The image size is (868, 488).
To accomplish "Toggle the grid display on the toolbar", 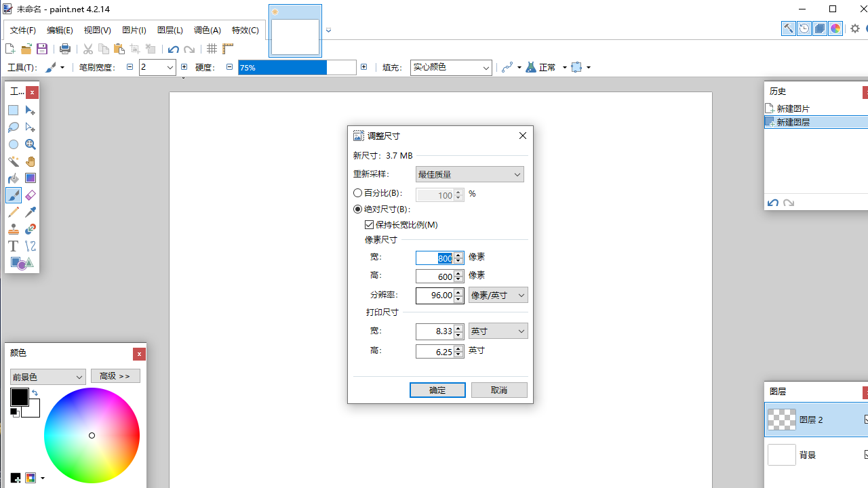I will pos(212,48).
